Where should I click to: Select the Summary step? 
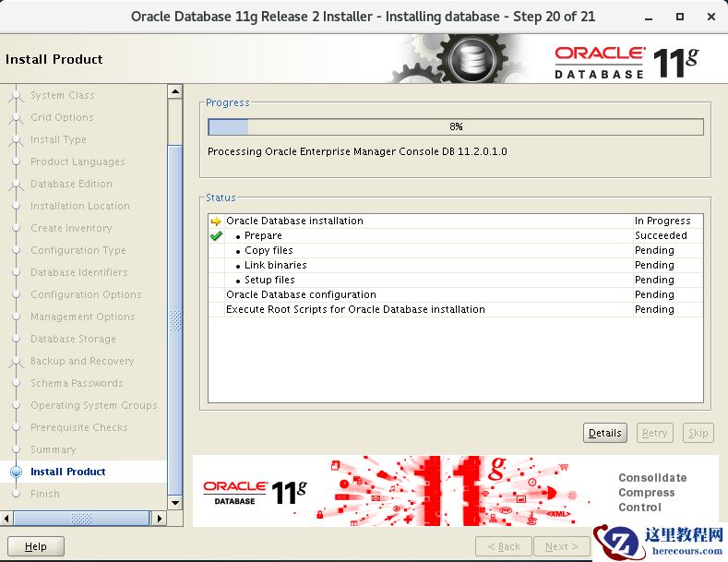(x=53, y=449)
